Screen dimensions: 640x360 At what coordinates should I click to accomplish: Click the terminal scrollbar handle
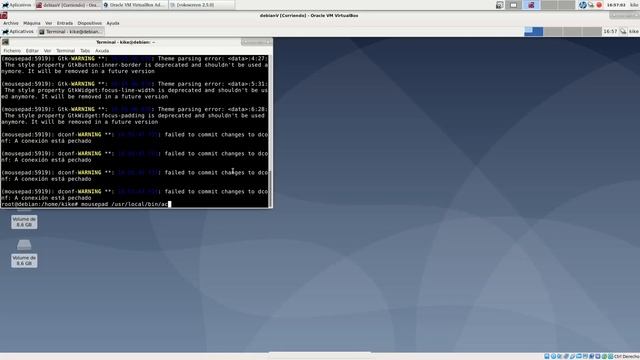click(x=270, y=189)
